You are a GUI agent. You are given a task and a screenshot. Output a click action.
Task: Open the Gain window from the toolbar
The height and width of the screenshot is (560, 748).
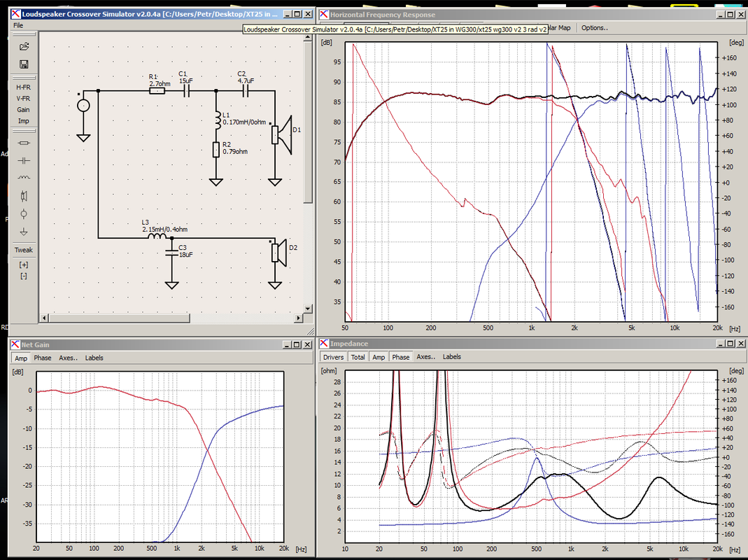pos(23,110)
